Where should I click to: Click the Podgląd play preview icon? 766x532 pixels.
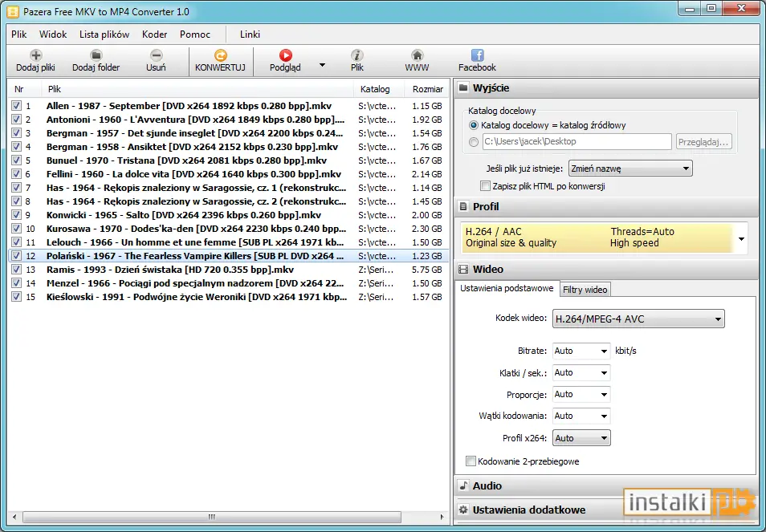click(285, 55)
